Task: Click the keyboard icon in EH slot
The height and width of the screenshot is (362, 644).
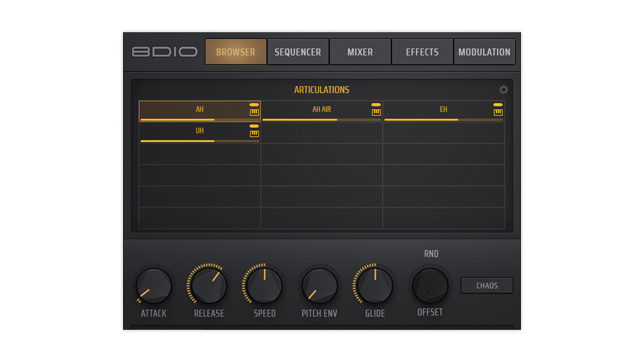Action: pos(498,112)
